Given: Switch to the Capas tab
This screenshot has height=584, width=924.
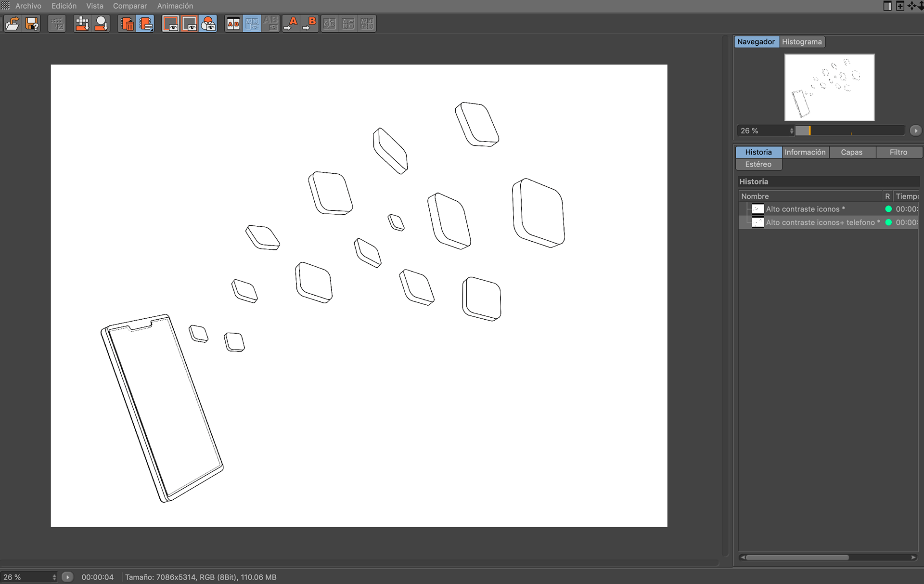Looking at the screenshot, I should coord(851,152).
